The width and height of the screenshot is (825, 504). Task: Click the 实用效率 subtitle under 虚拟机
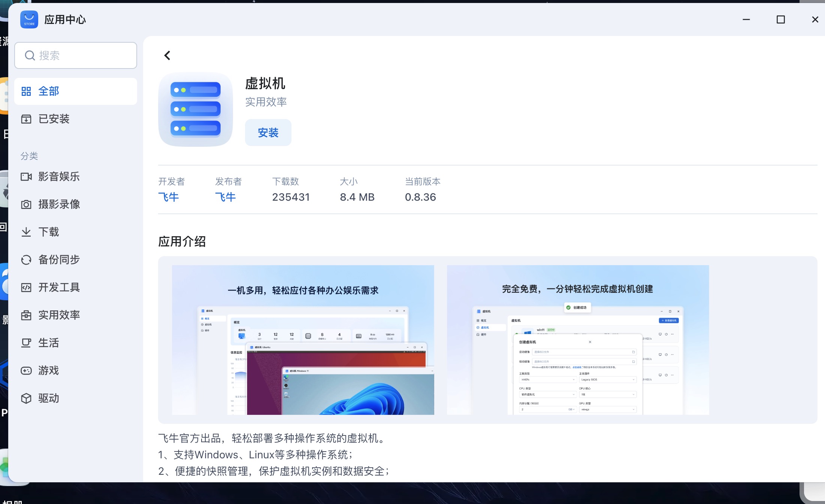(266, 102)
